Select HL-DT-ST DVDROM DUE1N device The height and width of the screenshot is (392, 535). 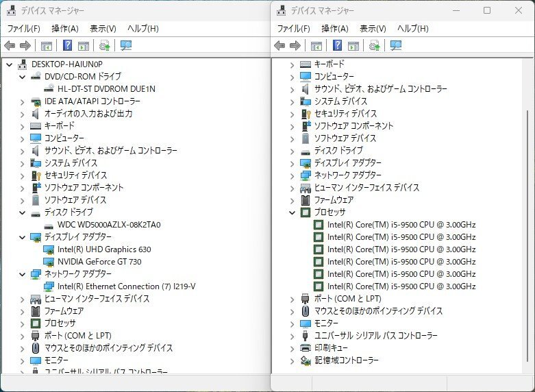point(106,89)
